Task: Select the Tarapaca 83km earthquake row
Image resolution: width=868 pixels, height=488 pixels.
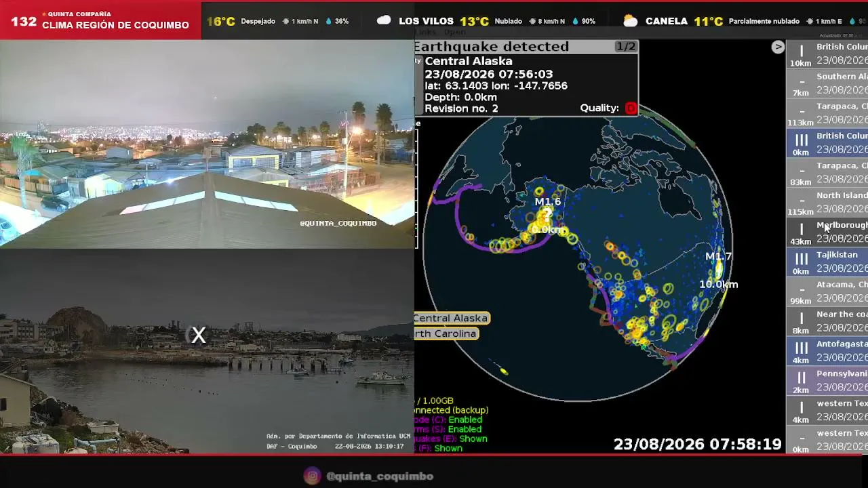Action: click(827, 174)
